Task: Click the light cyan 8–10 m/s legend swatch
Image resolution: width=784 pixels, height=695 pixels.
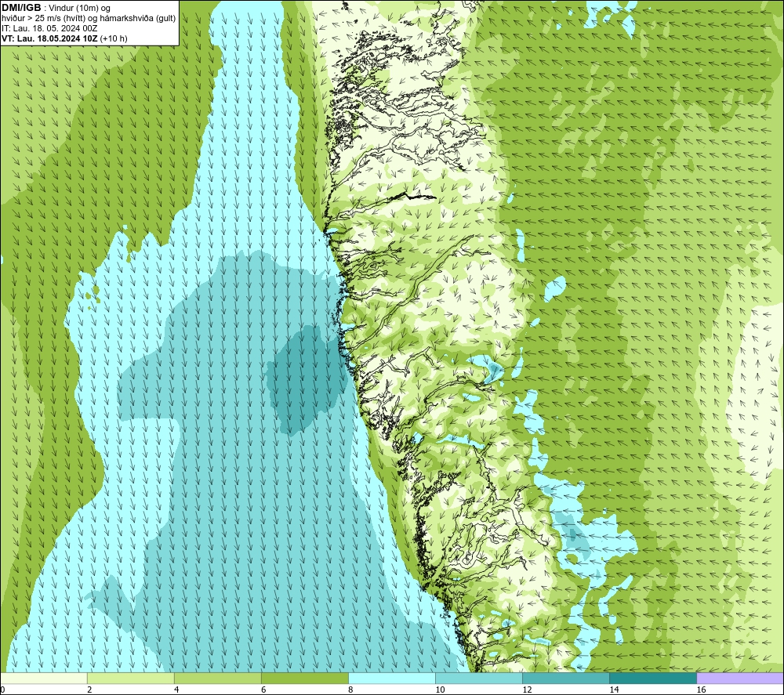Action: tap(392, 679)
